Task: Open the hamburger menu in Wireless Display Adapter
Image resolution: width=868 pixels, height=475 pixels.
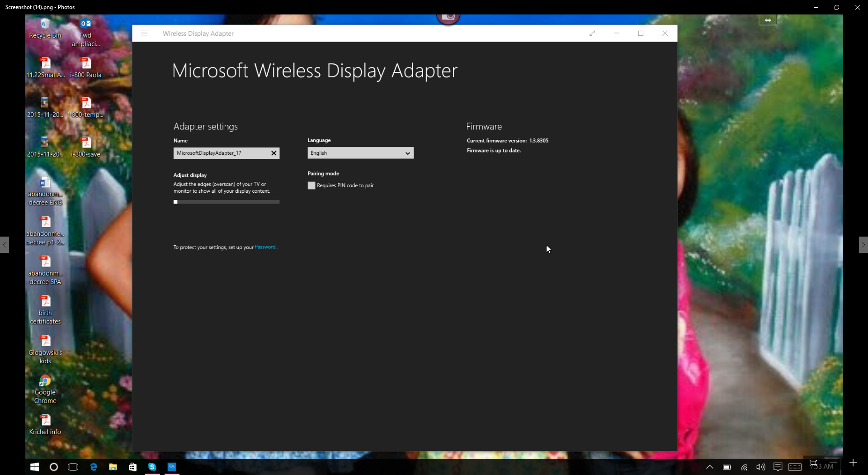Action: coord(144,33)
